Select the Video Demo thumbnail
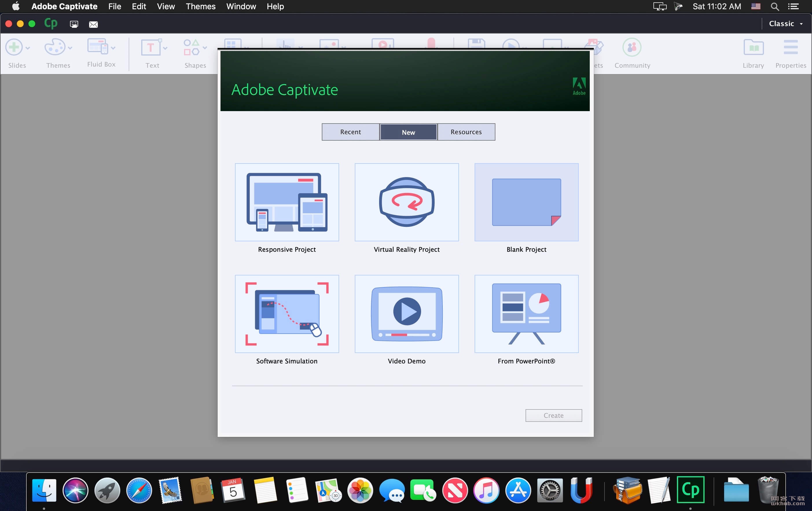812x511 pixels. tap(406, 314)
